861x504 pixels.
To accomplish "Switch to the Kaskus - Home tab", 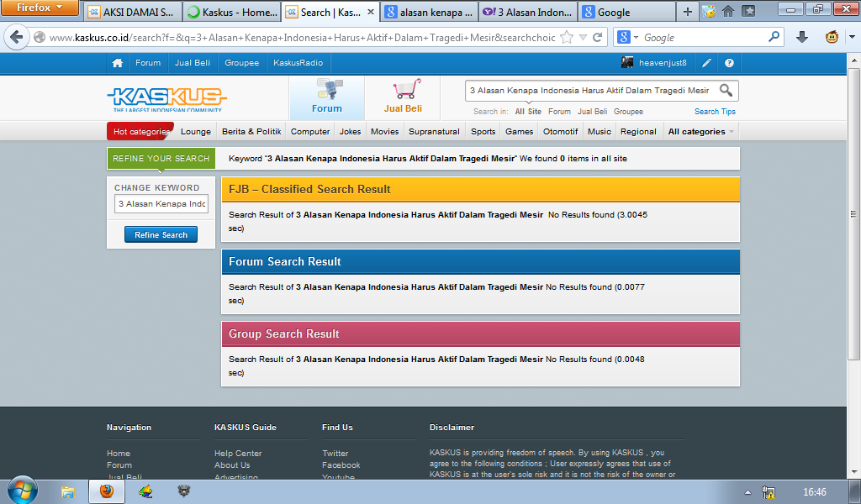I will (x=232, y=12).
